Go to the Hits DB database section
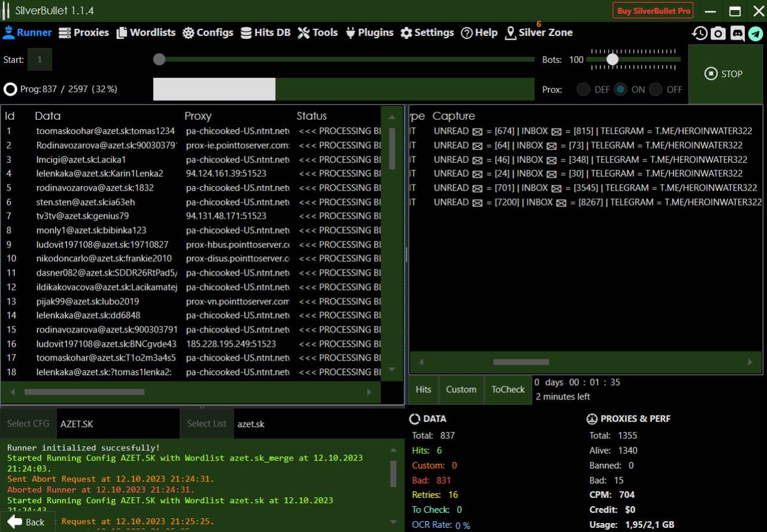This screenshot has height=532, width=767. point(265,33)
